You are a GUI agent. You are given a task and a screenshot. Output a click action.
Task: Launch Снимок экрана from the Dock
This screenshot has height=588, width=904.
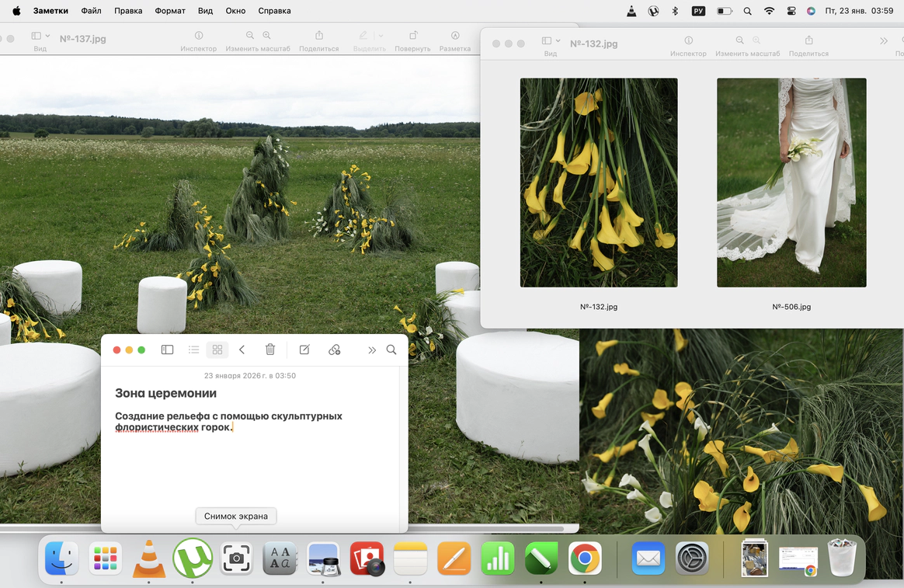(236, 558)
